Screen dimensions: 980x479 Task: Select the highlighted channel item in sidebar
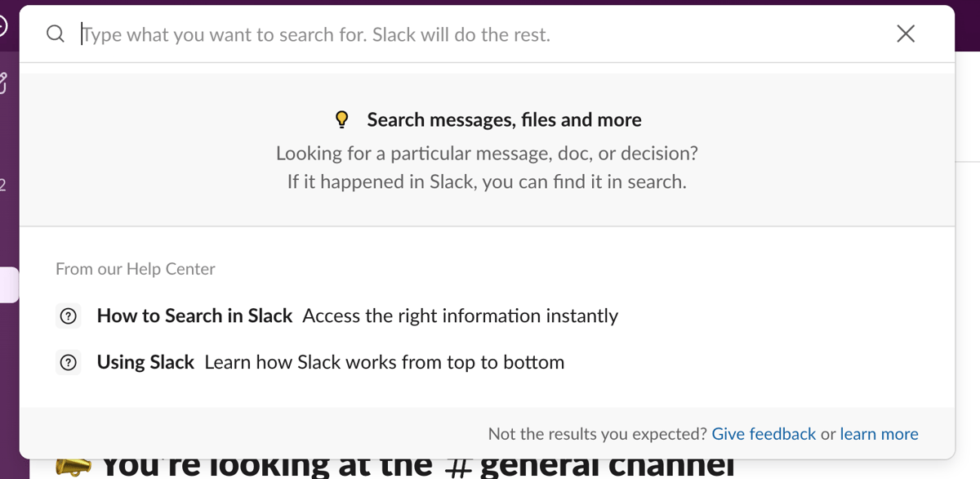point(7,284)
